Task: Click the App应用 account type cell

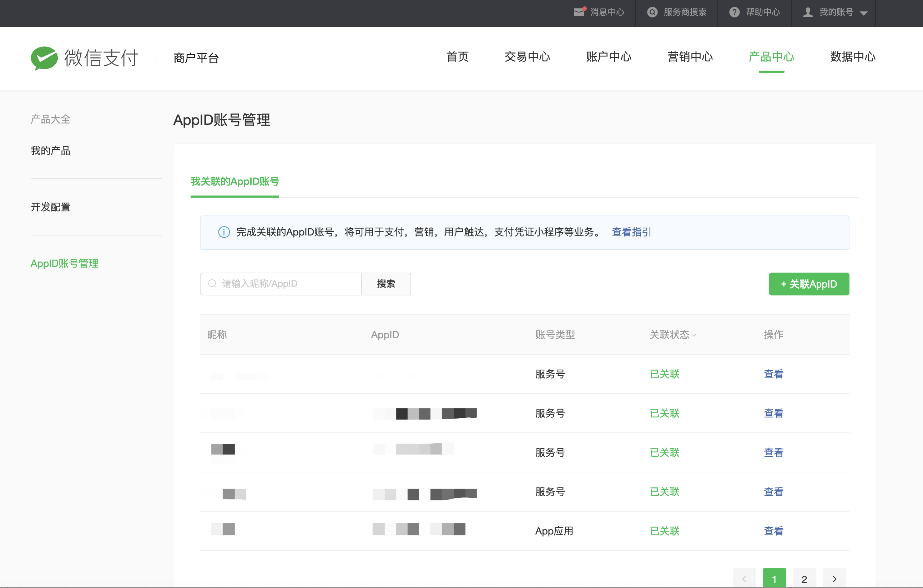Action: (x=554, y=531)
